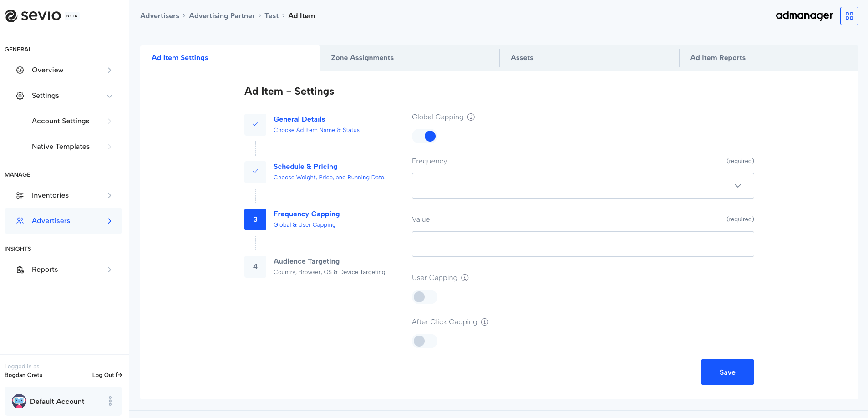The width and height of the screenshot is (868, 418).
Task: Open the Frequency dropdown
Action: [x=583, y=186]
